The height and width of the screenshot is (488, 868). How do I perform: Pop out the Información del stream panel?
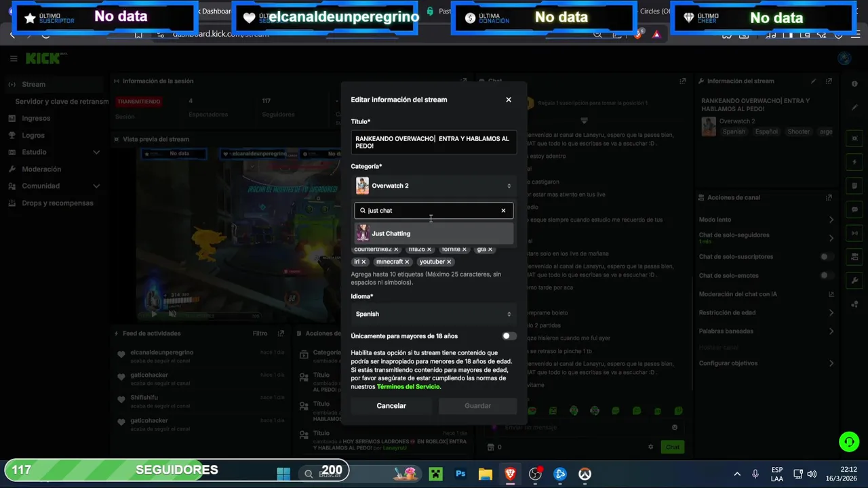coord(829,81)
